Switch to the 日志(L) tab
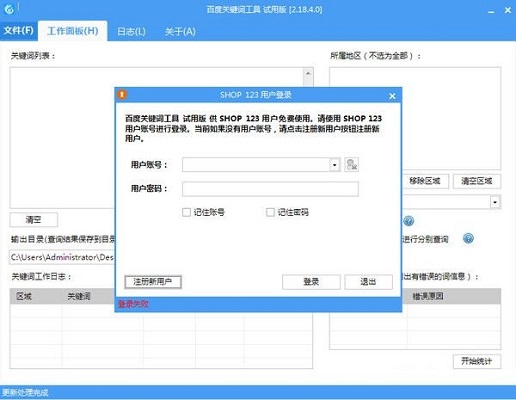This screenshot has height=400, width=516. click(x=131, y=32)
